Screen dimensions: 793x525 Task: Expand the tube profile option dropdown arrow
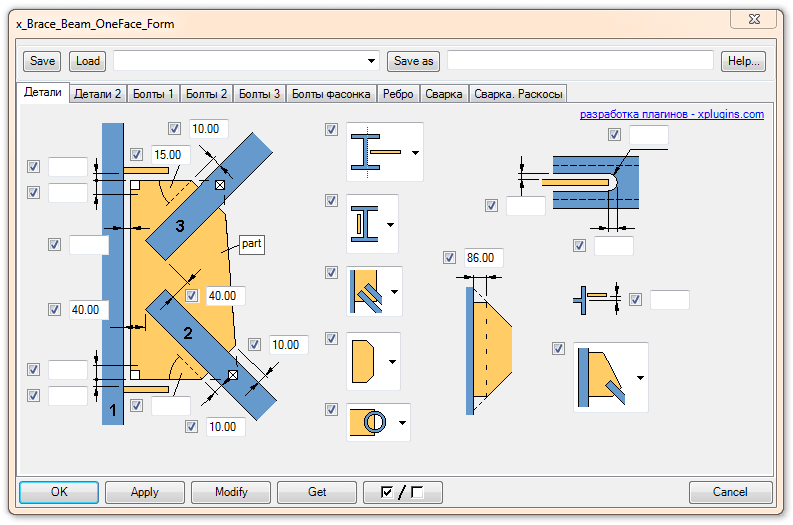click(x=402, y=423)
